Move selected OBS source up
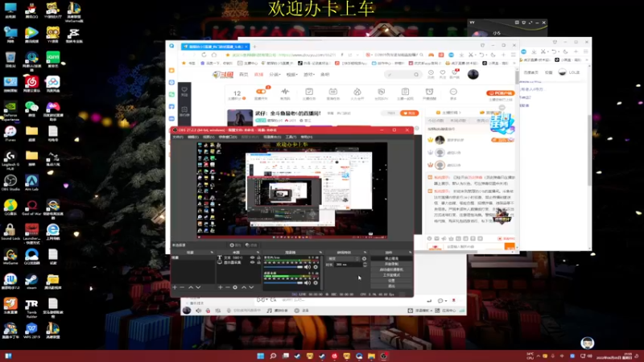The width and height of the screenshot is (644, 362). click(244, 287)
